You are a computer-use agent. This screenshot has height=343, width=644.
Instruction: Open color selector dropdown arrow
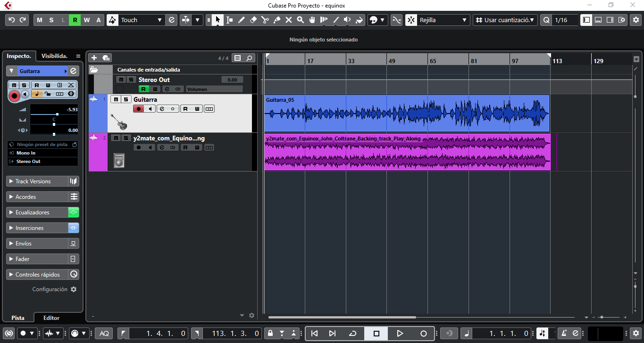point(382,20)
